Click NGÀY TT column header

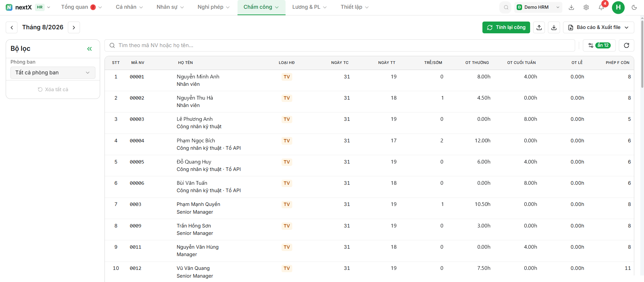(x=387, y=63)
